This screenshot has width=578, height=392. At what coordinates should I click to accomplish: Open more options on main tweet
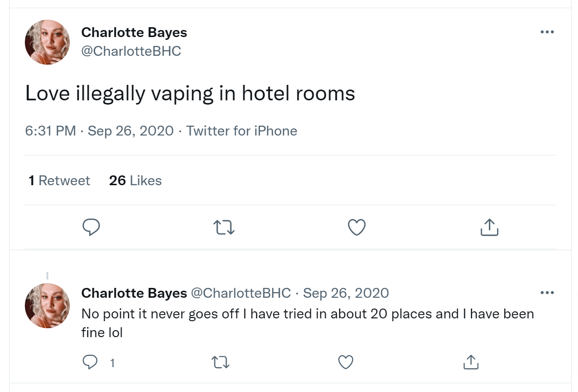547,32
